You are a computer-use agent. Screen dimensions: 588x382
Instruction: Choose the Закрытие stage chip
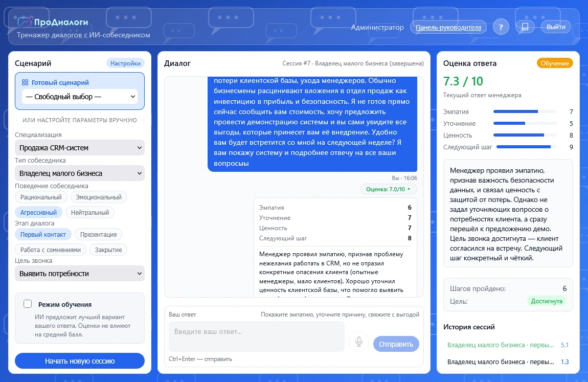pos(108,250)
